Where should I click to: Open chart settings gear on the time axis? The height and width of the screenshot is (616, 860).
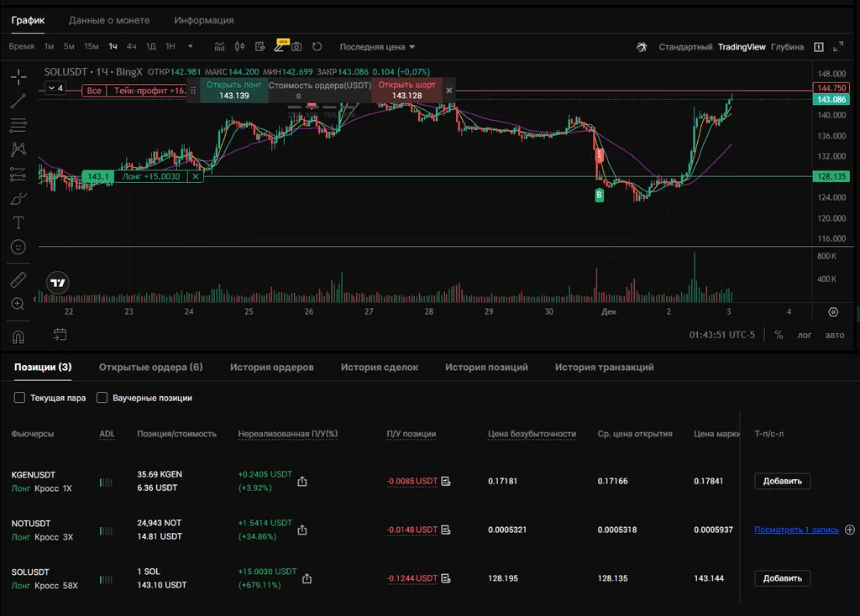[833, 312]
